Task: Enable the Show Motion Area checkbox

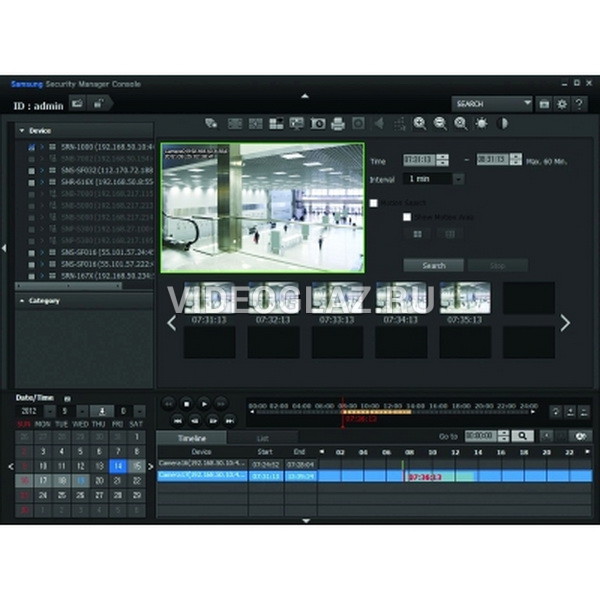Action: pos(407,217)
